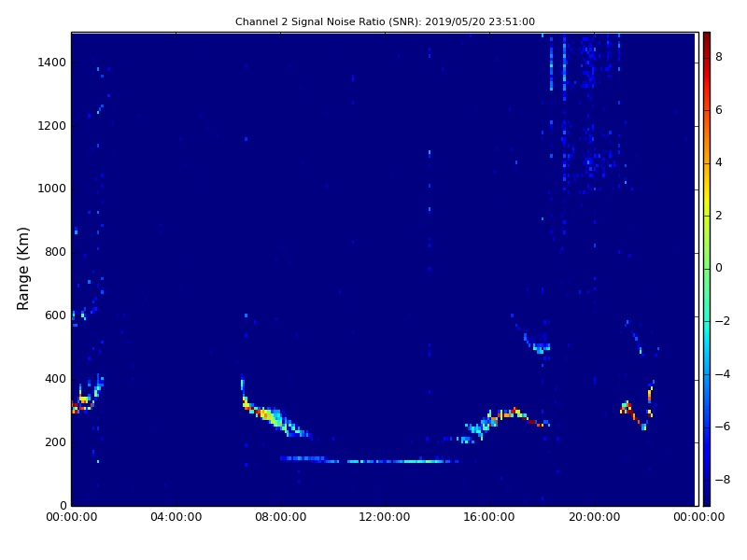
Task: Click the colorbar value 6 label
Action: point(719,110)
